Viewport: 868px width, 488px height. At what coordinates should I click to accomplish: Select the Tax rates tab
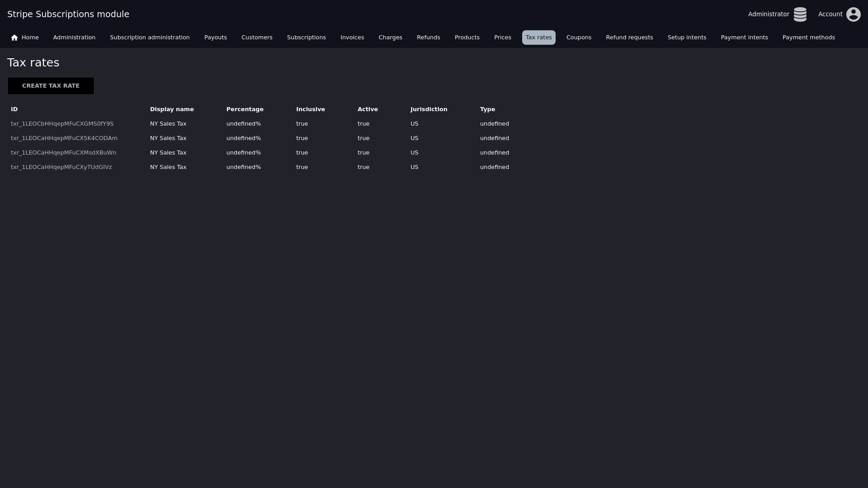point(538,38)
